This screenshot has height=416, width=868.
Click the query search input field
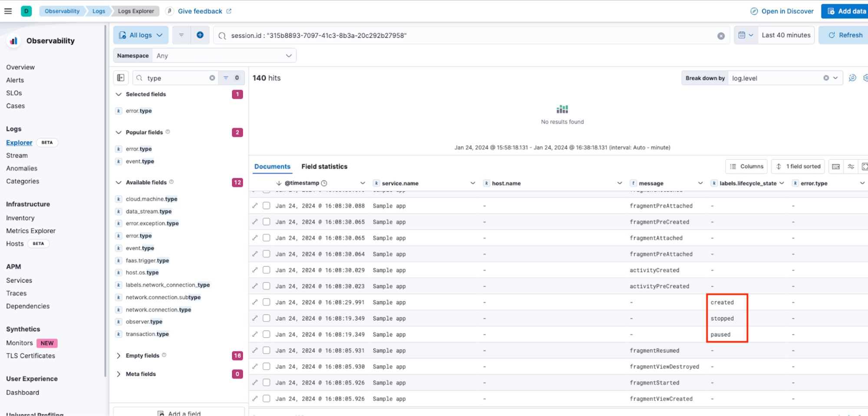click(x=469, y=36)
